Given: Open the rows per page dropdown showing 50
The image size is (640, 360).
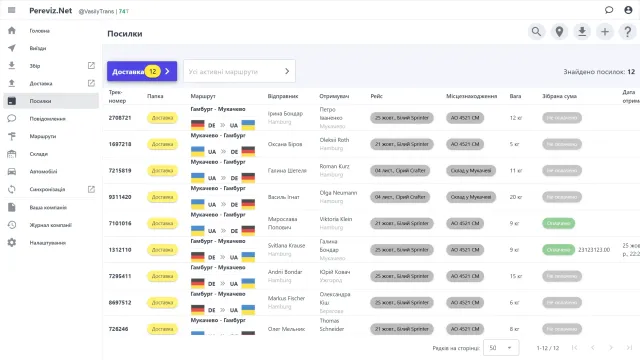Looking at the screenshot, I should coord(501,348).
